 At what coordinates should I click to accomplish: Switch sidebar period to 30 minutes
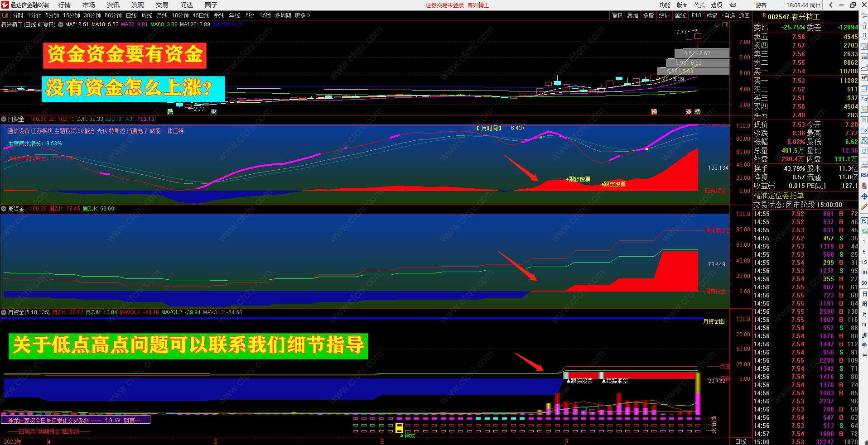864,273
